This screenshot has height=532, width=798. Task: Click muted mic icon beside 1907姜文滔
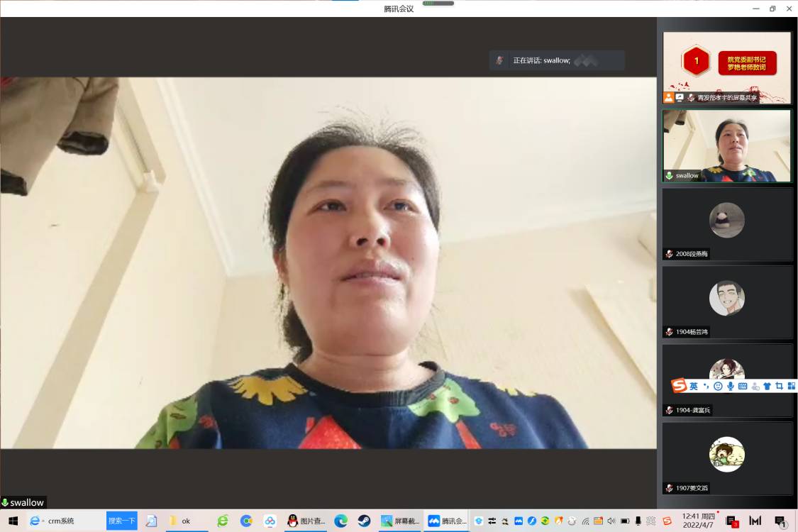point(669,488)
